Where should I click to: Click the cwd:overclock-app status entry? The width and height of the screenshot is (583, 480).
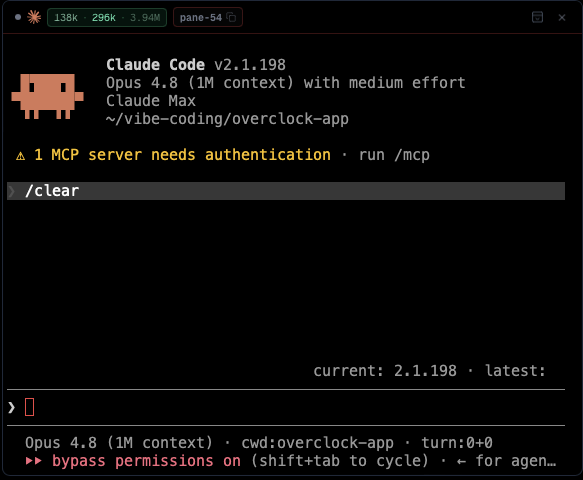coord(317,443)
